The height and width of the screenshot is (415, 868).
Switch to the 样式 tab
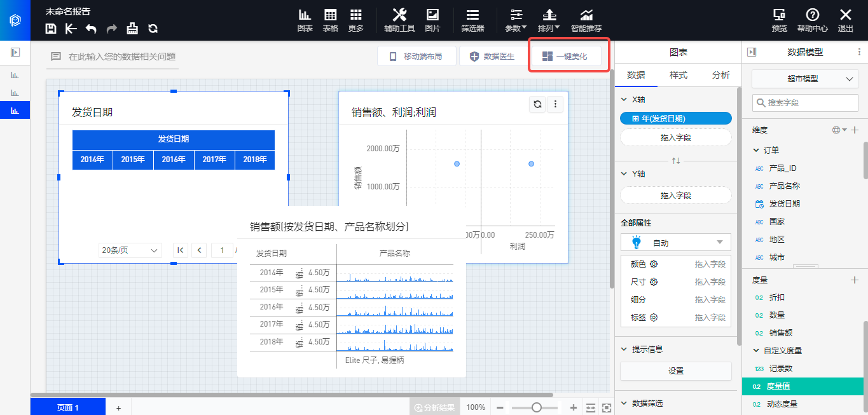[679, 75]
